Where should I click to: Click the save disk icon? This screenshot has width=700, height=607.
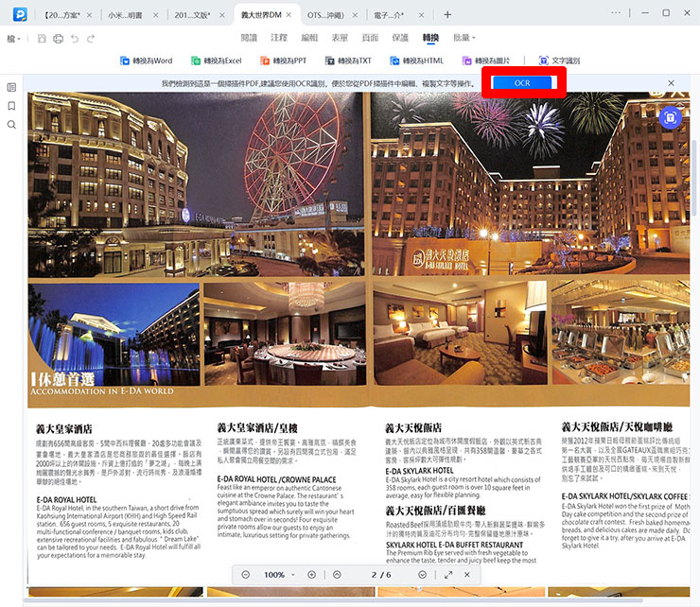click(42, 39)
